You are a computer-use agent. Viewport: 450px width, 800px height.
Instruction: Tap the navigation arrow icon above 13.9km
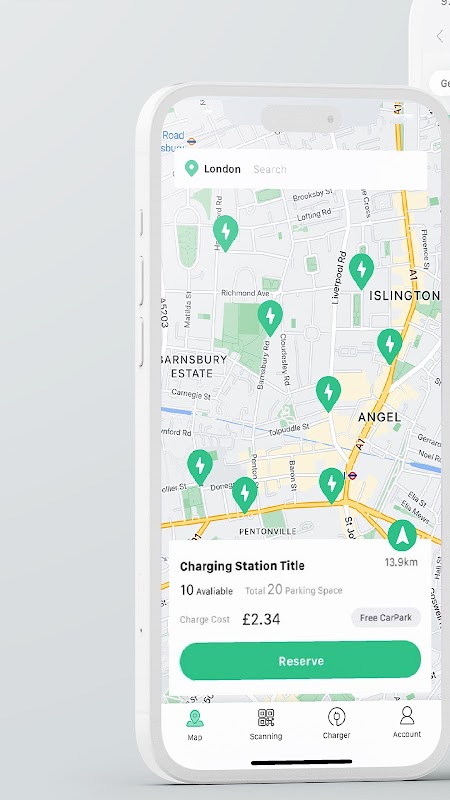tap(402, 536)
